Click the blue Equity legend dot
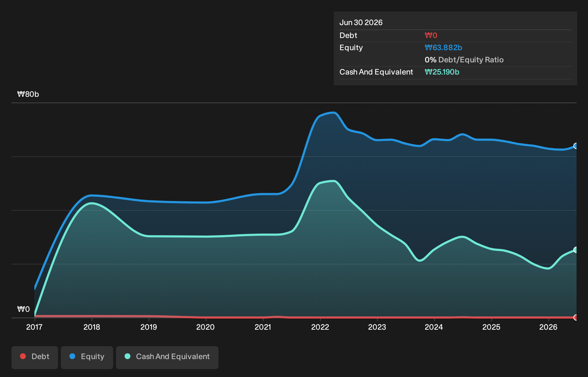The image size is (588, 377). tap(72, 356)
